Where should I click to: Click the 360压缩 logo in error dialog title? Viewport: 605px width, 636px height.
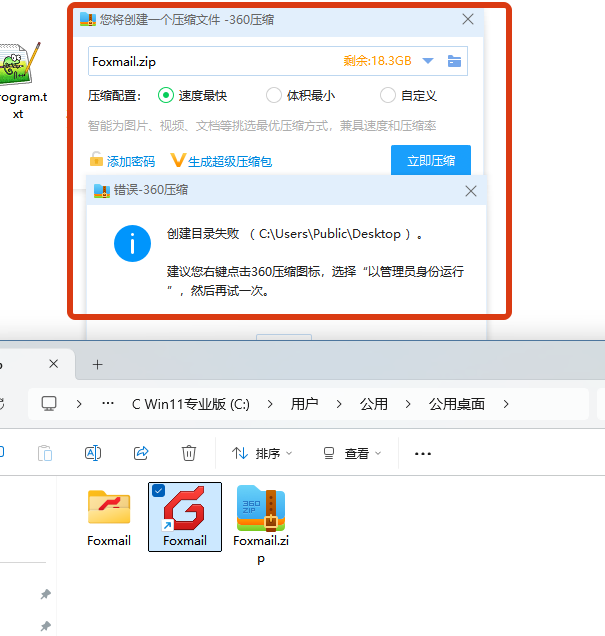101,190
